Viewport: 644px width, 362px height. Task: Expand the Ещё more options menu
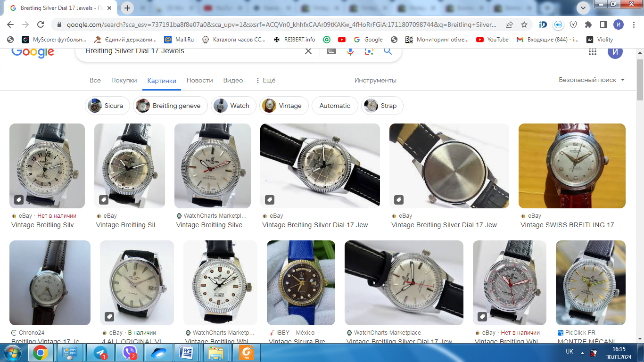pos(265,81)
